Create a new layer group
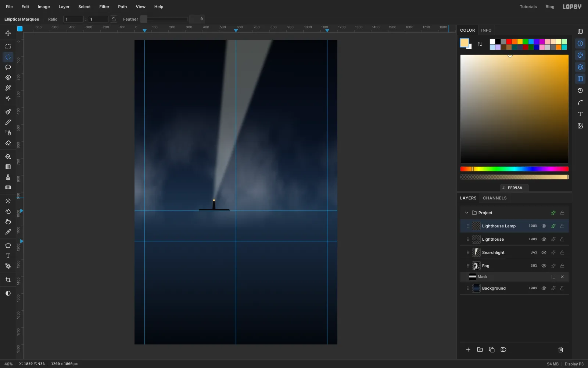 (x=480, y=350)
